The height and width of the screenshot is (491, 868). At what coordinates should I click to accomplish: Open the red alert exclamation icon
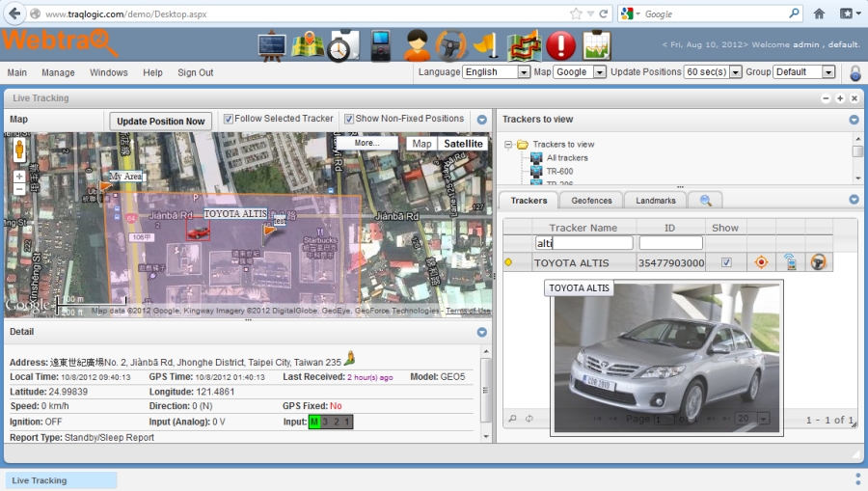[x=560, y=45]
